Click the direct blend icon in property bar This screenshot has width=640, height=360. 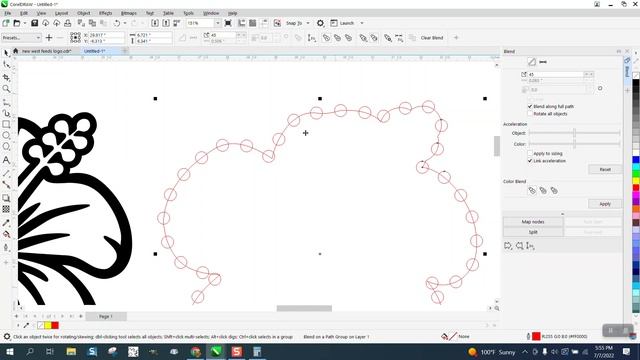[327, 38]
